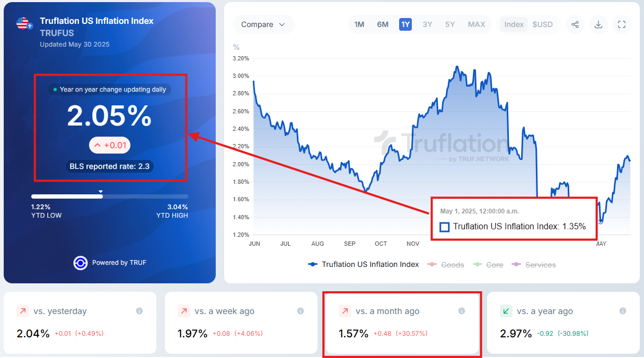Image resolution: width=644 pixels, height=358 pixels.
Task: Click info icon on vs. a year ago card
Action: pos(623,311)
